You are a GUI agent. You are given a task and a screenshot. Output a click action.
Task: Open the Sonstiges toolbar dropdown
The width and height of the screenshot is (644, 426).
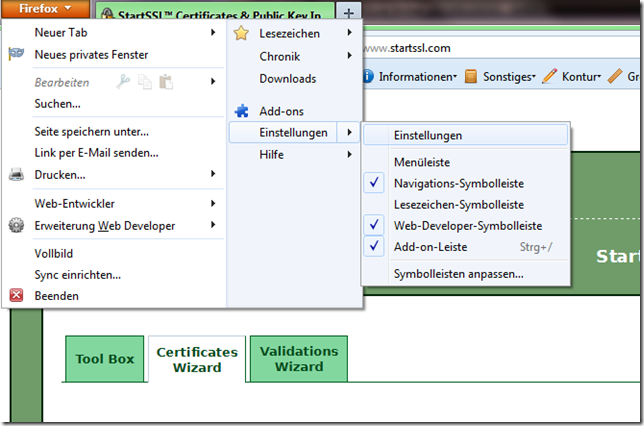pos(501,76)
